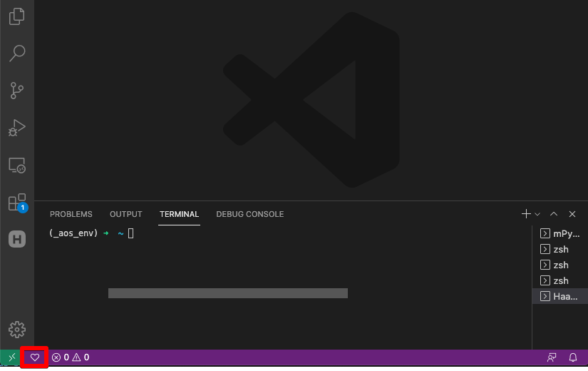This screenshot has height=371, width=588.
Task: Open the Remote Explorer view
Action: pos(17,166)
